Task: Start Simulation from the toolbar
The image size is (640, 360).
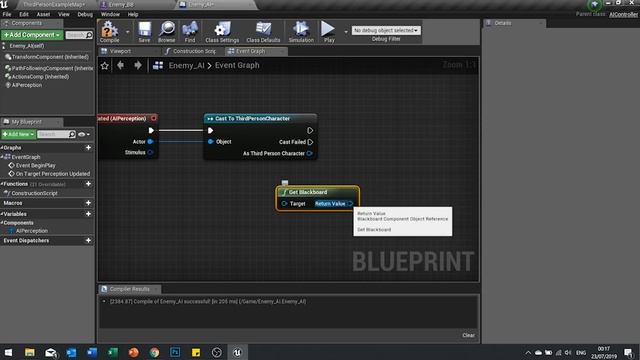Action: 301,32
